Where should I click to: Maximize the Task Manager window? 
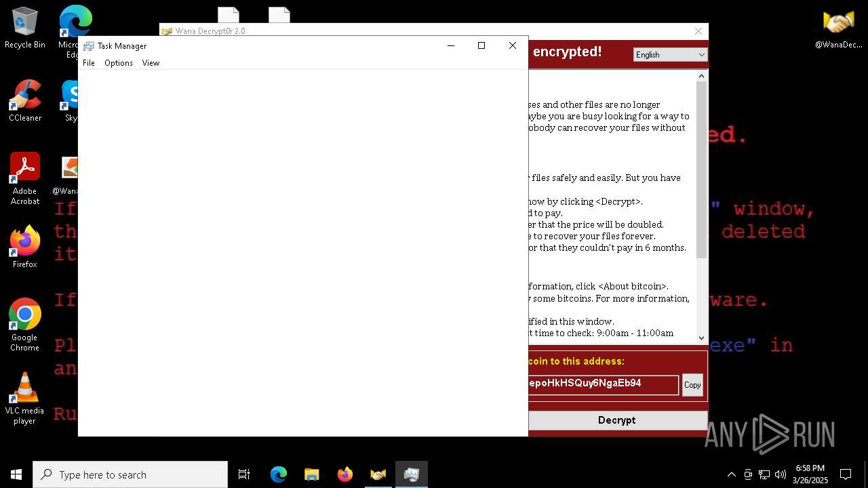(481, 45)
